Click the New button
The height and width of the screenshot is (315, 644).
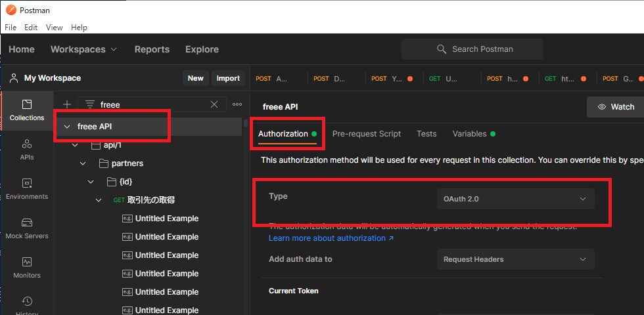pyautogui.click(x=196, y=78)
